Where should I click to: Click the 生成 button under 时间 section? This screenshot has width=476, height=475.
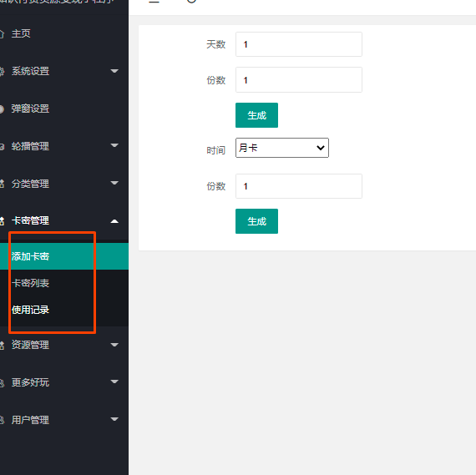[x=257, y=221]
